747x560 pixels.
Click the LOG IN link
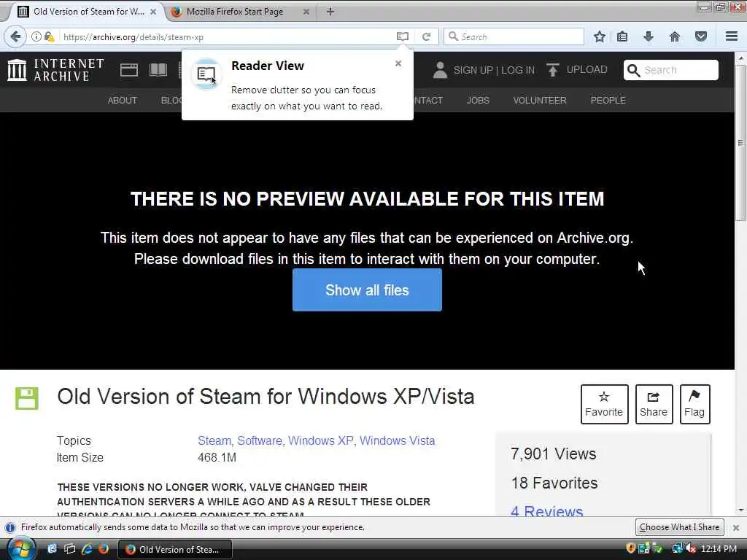coord(518,70)
